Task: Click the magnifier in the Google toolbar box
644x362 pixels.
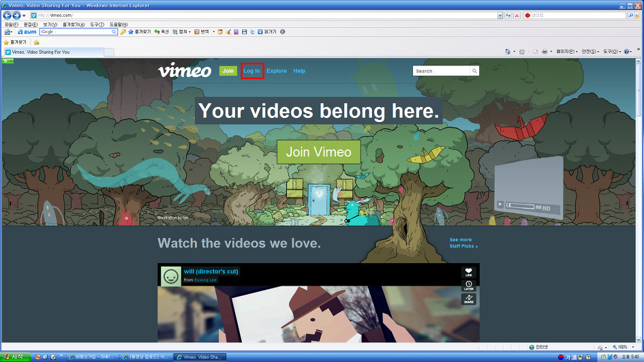Action: tap(114, 31)
